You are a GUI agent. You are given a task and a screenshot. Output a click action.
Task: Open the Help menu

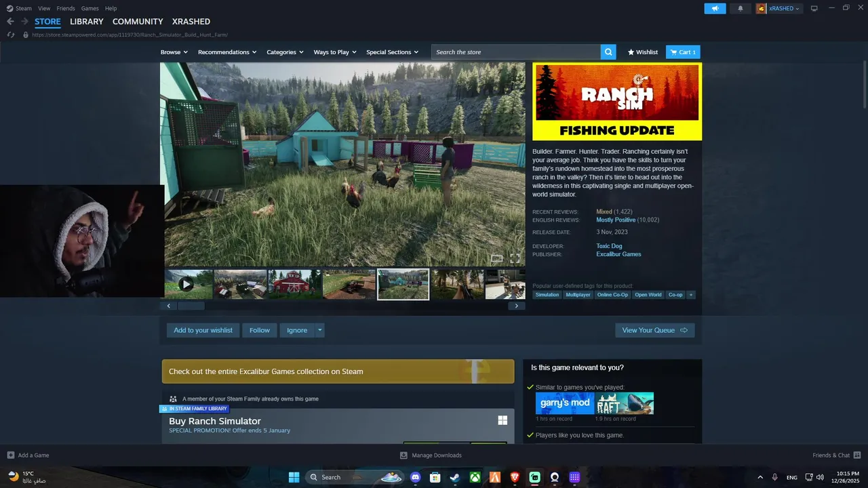click(x=111, y=8)
